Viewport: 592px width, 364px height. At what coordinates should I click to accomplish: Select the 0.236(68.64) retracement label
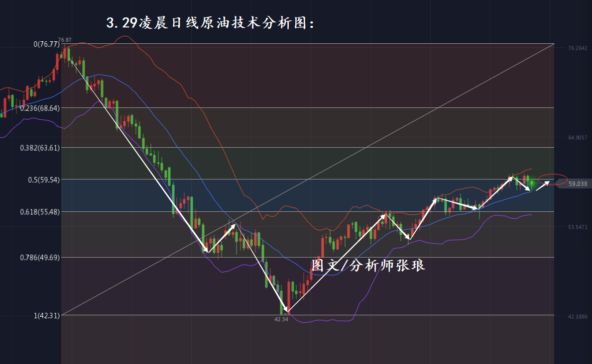40,108
